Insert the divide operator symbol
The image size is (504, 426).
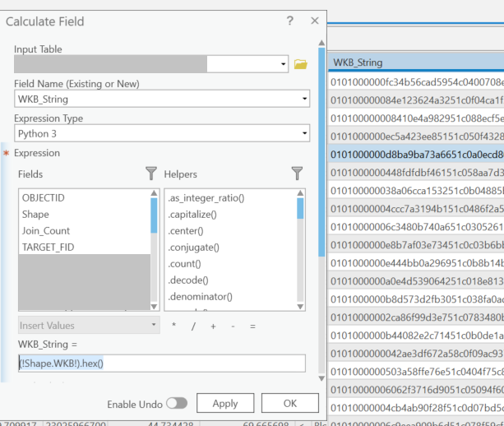193,326
